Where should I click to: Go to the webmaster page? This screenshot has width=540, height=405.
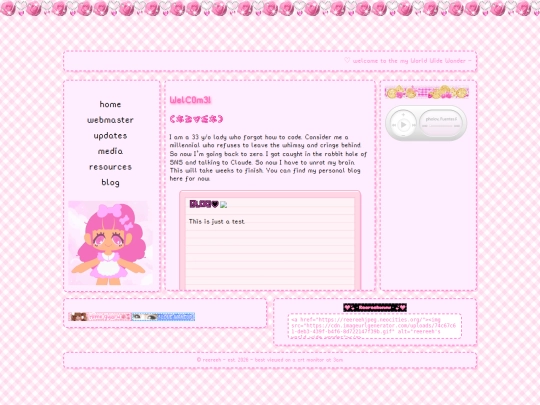coord(110,120)
